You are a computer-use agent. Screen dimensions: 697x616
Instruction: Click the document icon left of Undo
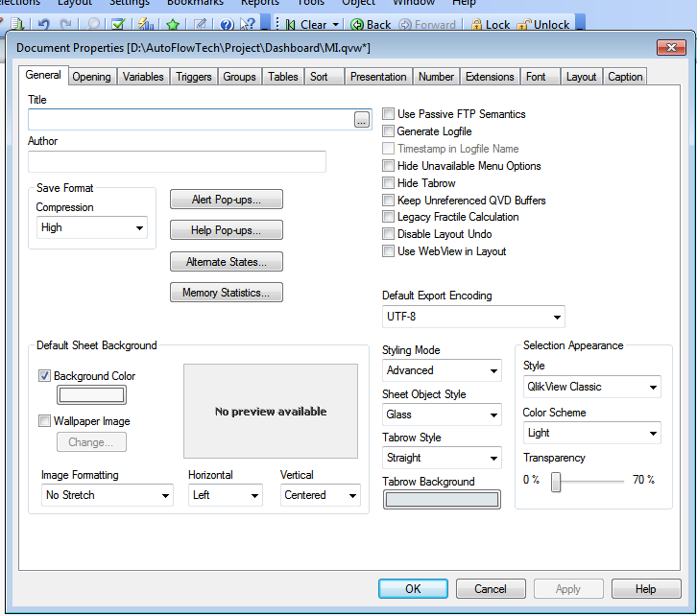[17, 24]
